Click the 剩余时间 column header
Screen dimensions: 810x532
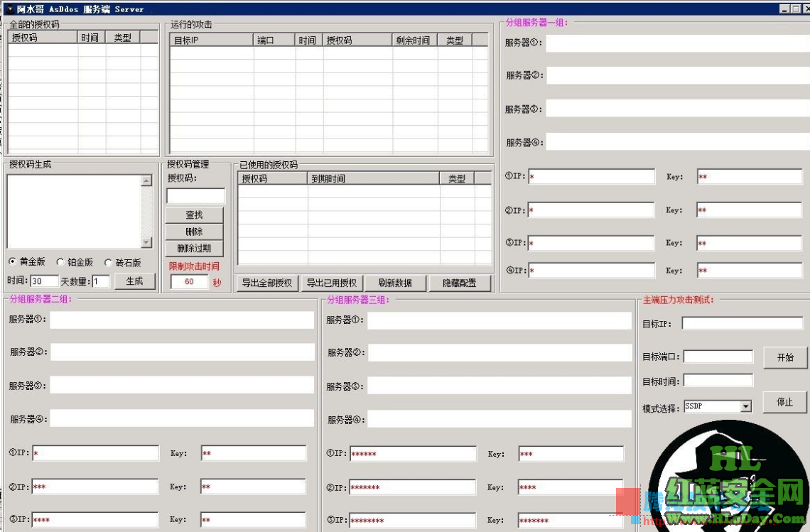[x=415, y=40]
